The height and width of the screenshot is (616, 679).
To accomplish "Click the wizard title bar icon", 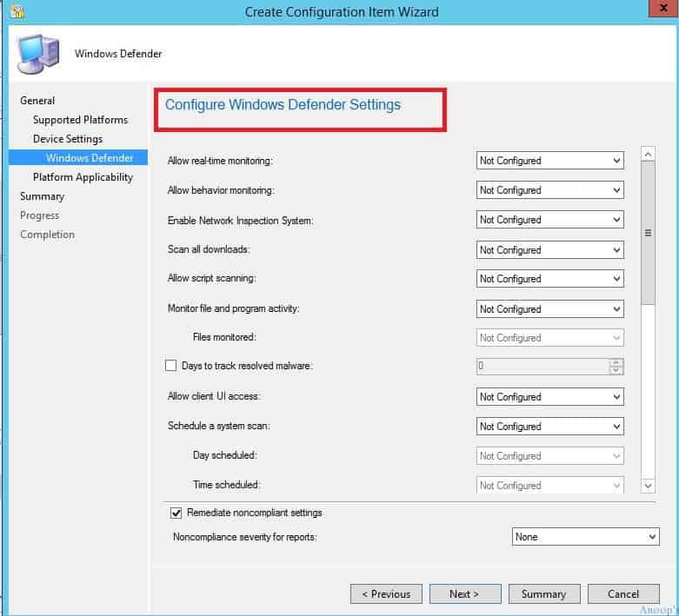I will [17, 11].
